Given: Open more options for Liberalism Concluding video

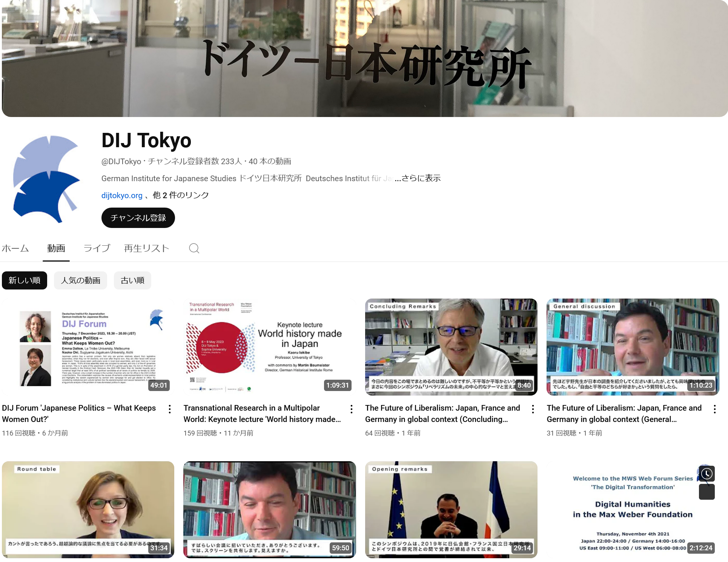Looking at the screenshot, I should [x=533, y=409].
